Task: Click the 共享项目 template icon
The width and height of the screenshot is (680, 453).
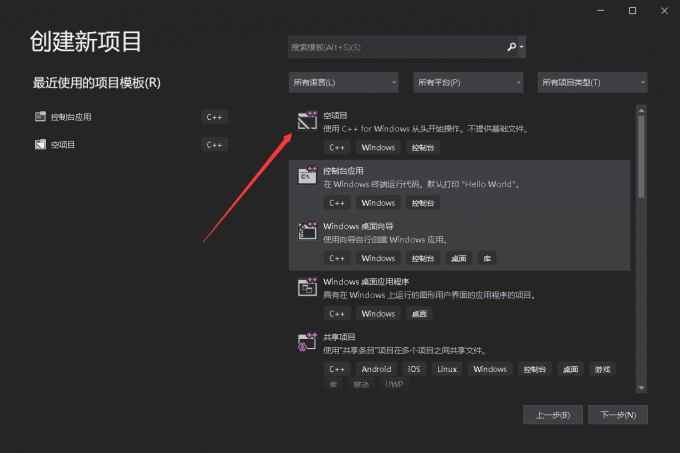Action: click(x=307, y=342)
